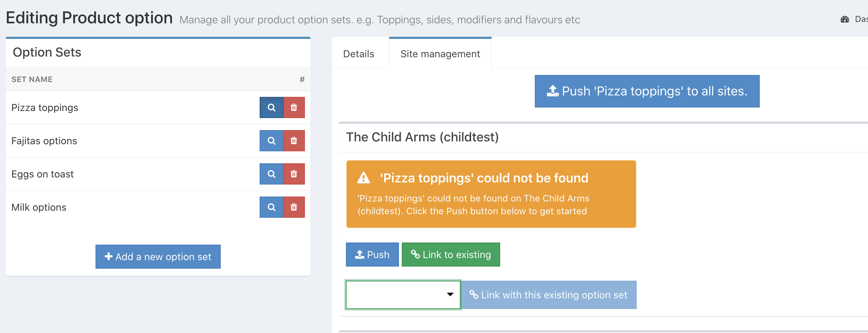The height and width of the screenshot is (333, 868).
Task: Choose Link to existing button
Action: [451, 255]
